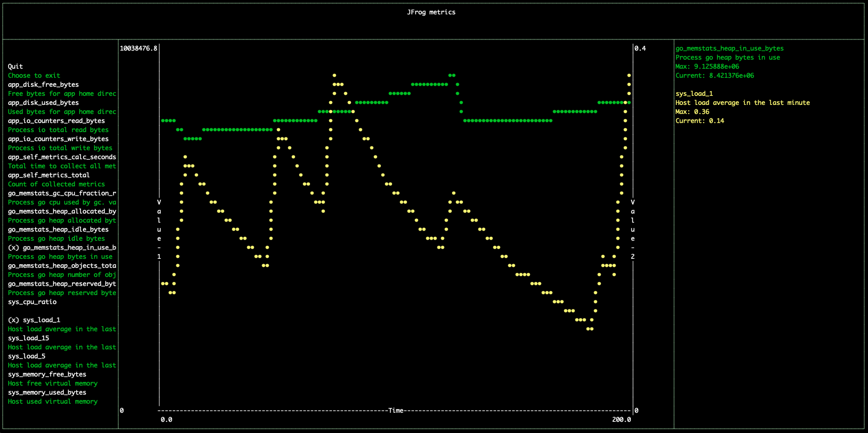Click 'Process io total read bytes' description
This screenshot has height=433, width=868.
(58, 130)
